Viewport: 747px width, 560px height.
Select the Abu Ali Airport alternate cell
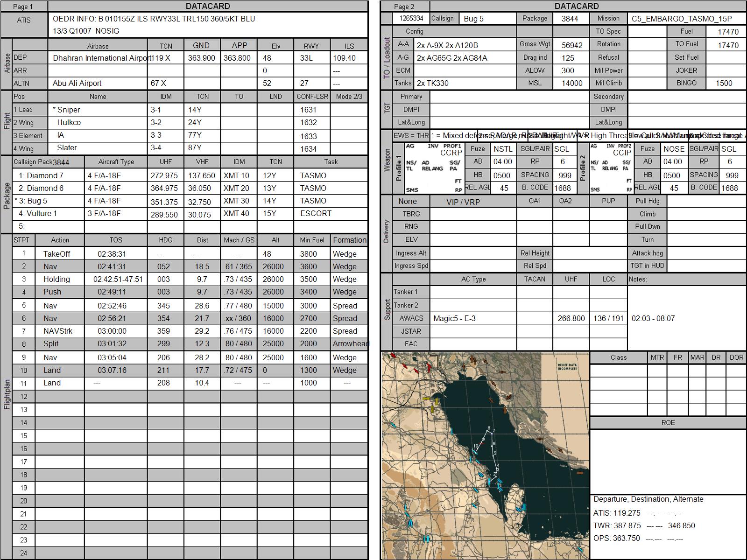(x=98, y=83)
